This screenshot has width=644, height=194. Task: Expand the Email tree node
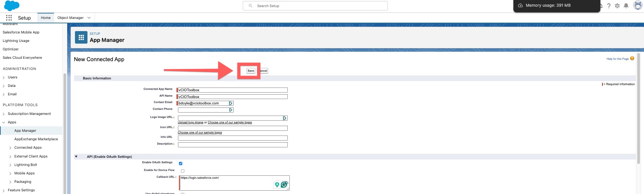[x=4, y=95]
